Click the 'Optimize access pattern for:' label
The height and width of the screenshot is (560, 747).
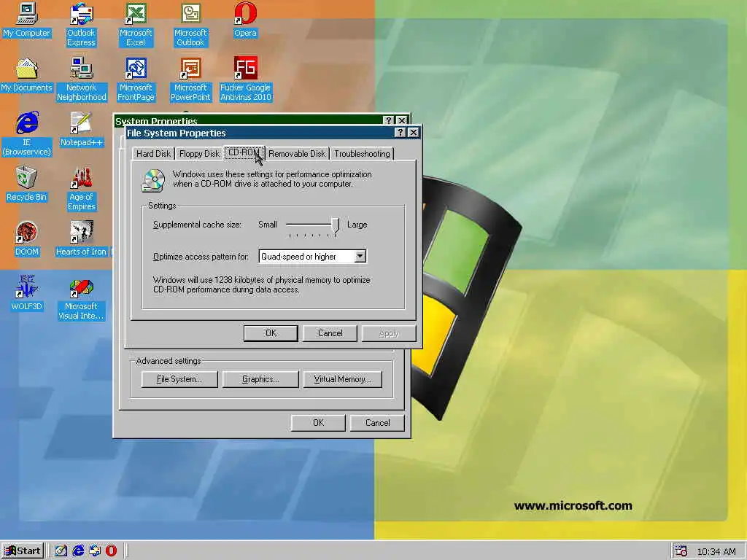coord(201,257)
